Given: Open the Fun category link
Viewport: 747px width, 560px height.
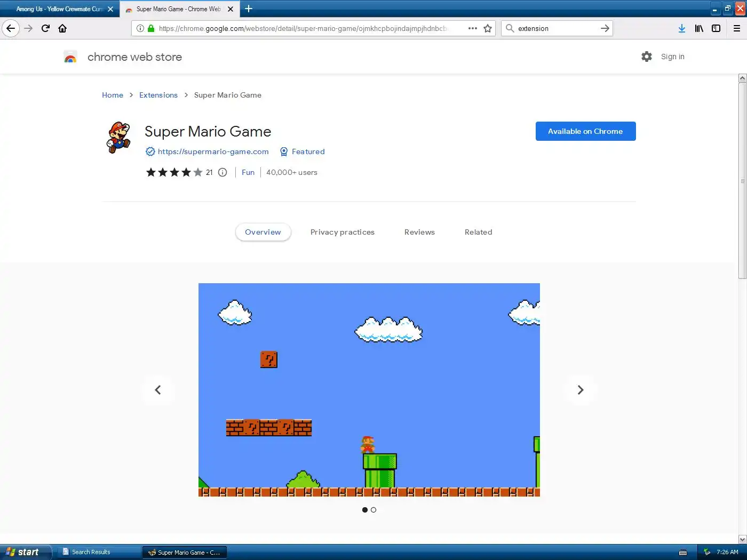Looking at the screenshot, I should coord(248,172).
